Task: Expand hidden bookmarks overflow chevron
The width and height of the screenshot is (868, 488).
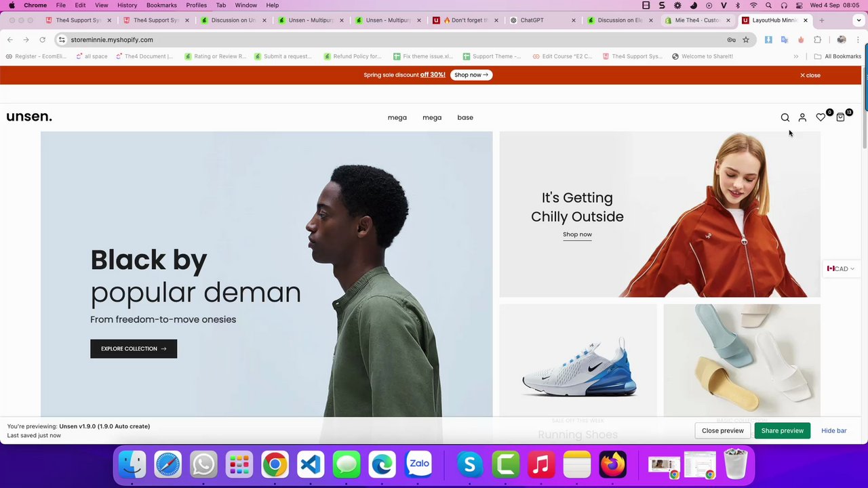Action: pyautogui.click(x=795, y=56)
